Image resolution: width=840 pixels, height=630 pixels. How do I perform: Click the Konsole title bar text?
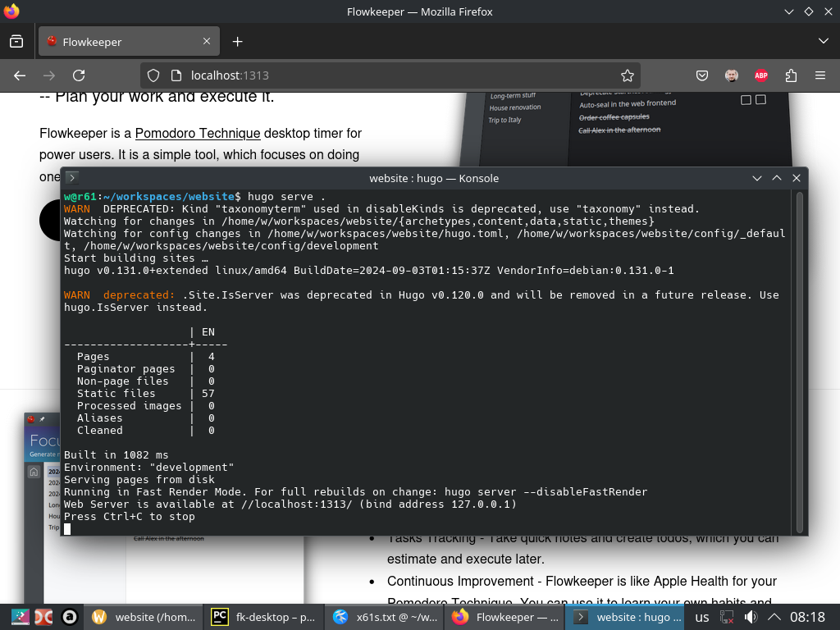pos(434,178)
